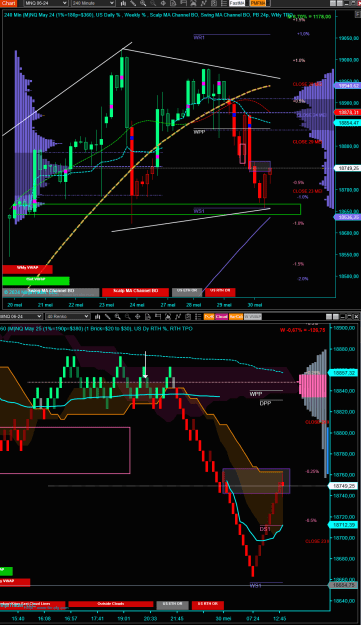The image size is (361, 625).
Task: Toggle gray Swing MA Channel BO button
Action: [51, 292]
